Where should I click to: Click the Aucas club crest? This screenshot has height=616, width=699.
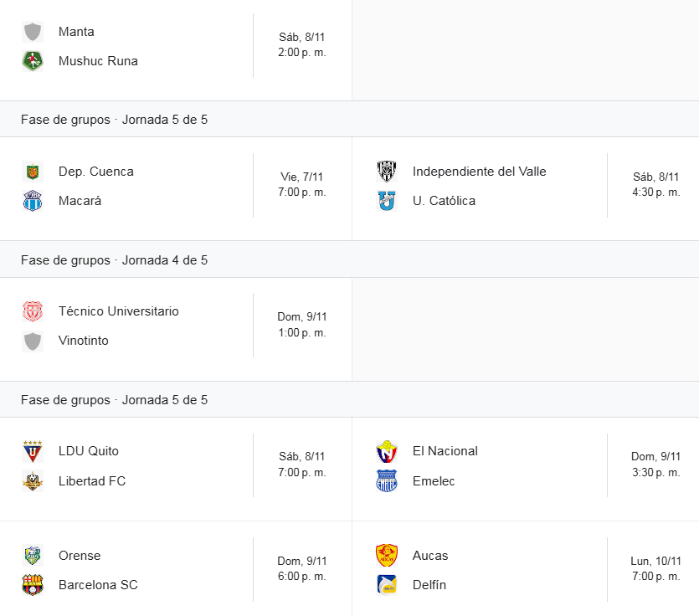(x=387, y=556)
